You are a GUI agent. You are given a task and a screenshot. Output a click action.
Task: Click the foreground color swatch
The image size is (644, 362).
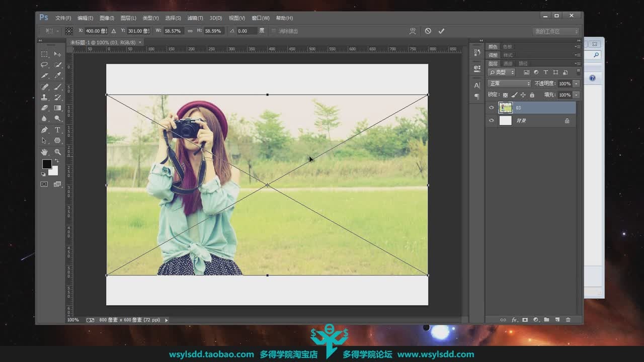pos(46,164)
